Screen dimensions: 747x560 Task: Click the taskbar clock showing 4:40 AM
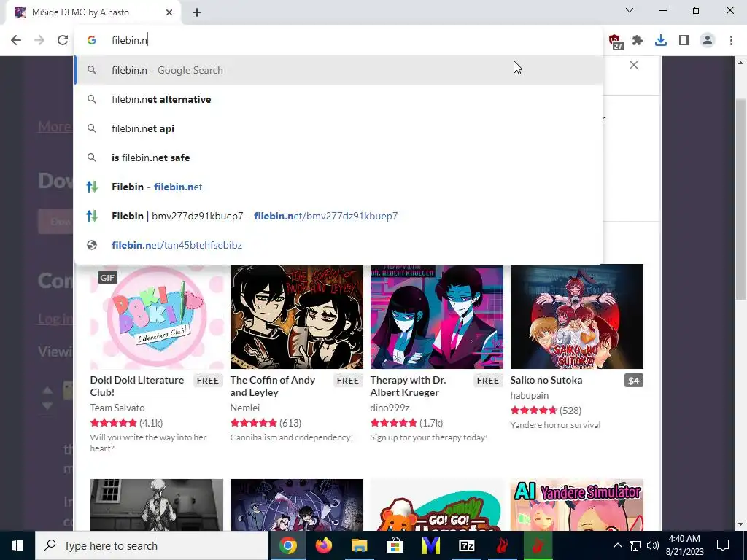pos(684,545)
